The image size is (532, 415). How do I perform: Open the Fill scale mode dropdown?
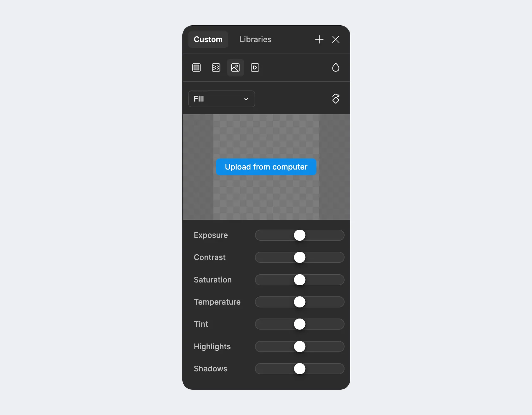click(222, 99)
